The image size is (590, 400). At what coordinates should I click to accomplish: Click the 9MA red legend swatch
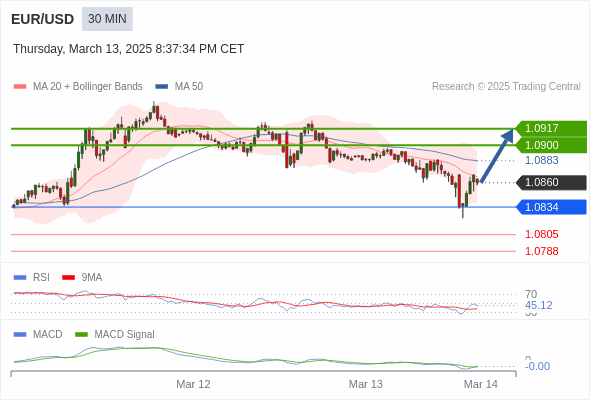pos(68,278)
